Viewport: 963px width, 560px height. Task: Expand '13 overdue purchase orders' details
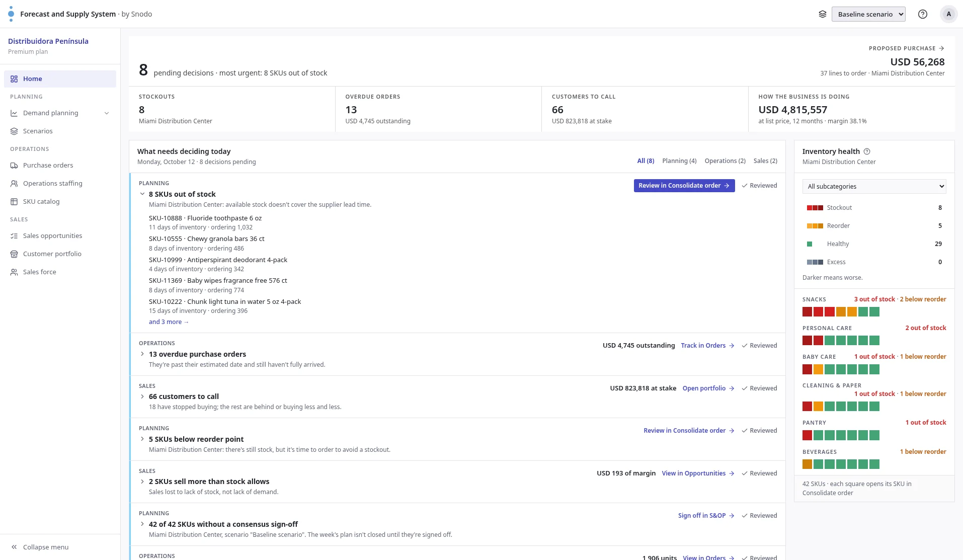(142, 354)
